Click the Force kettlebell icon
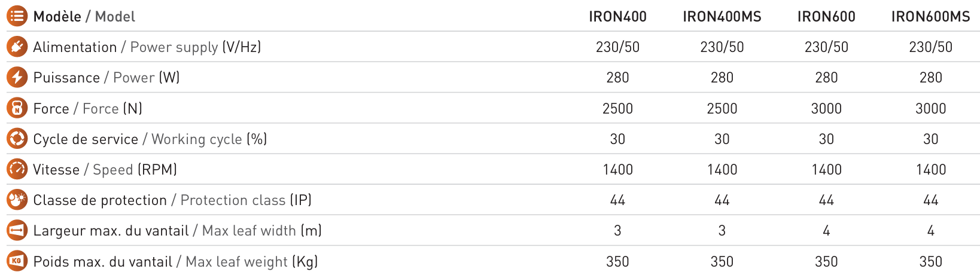 click(x=17, y=108)
